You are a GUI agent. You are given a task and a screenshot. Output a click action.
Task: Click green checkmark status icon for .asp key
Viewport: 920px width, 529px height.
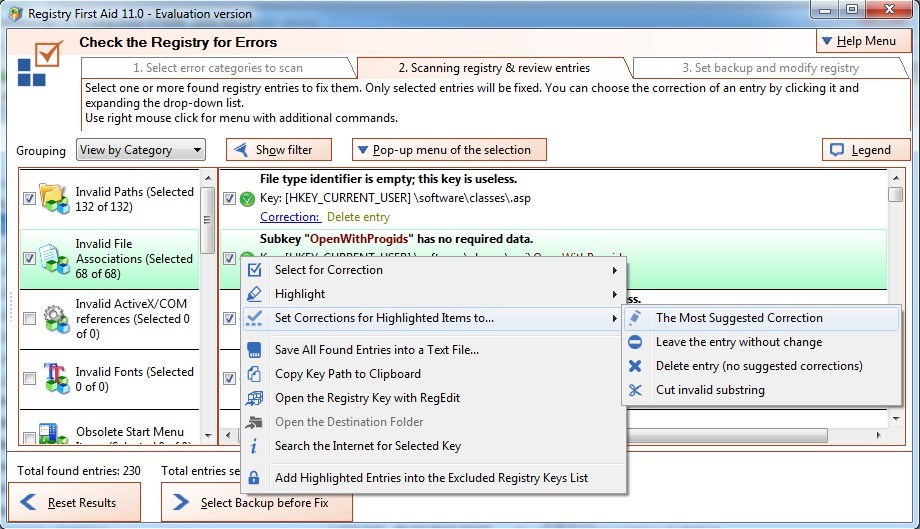click(x=248, y=199)
